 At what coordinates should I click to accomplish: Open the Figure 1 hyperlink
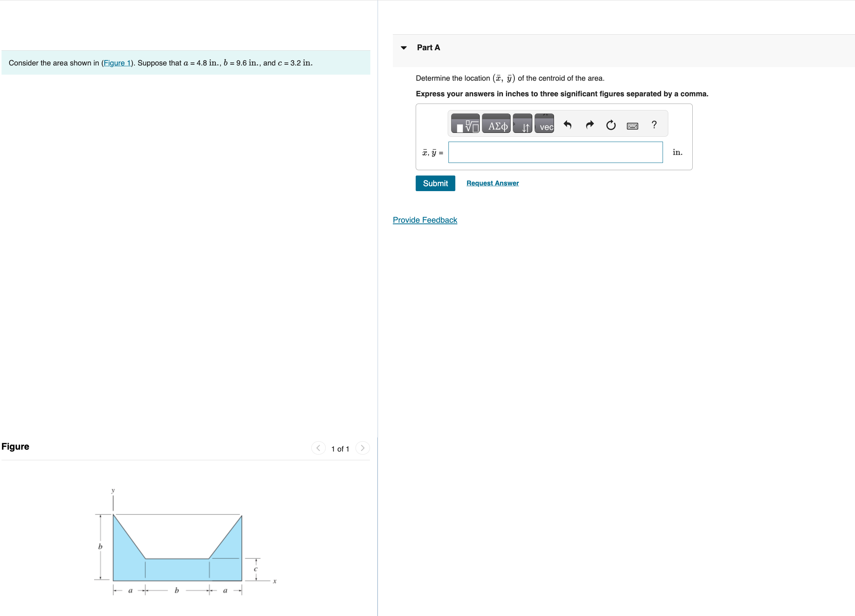pos(117,63)
